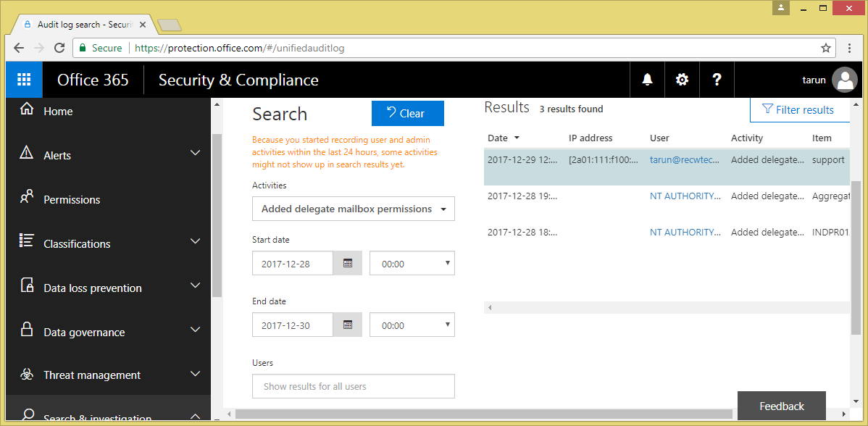Open the Chrome menu three dots

coord(850,48)
